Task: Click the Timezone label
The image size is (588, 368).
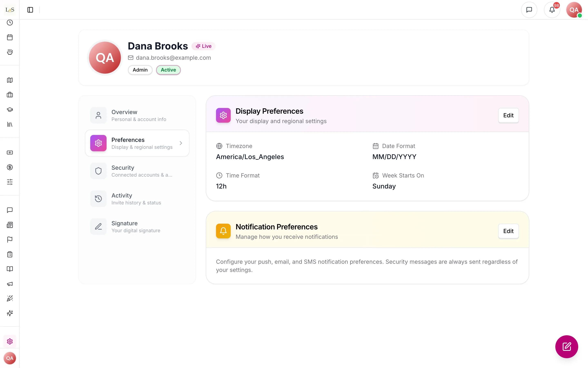Action: click(239, 146)
